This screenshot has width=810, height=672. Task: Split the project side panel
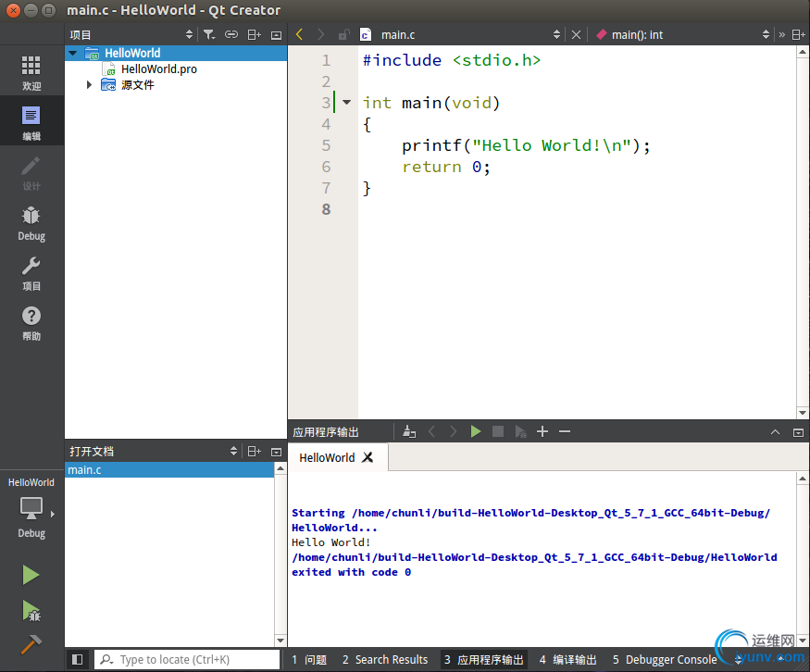tap(254, 34)
